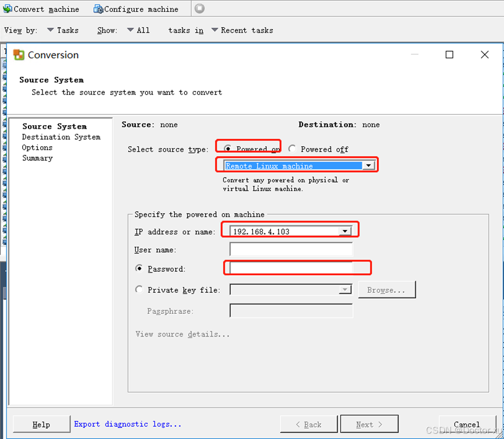Expand the IP address or name combo box arrow

point(345,231)
